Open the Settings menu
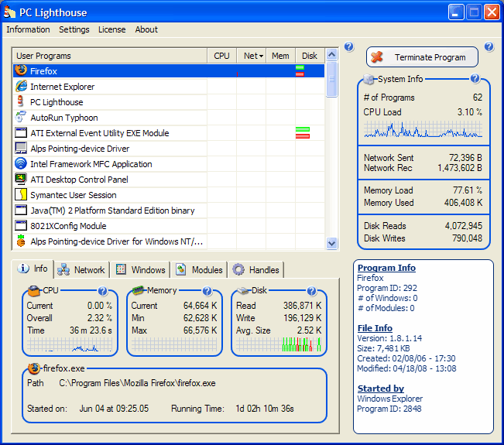This screenshot has height=445, width=504. click(74, 29)
